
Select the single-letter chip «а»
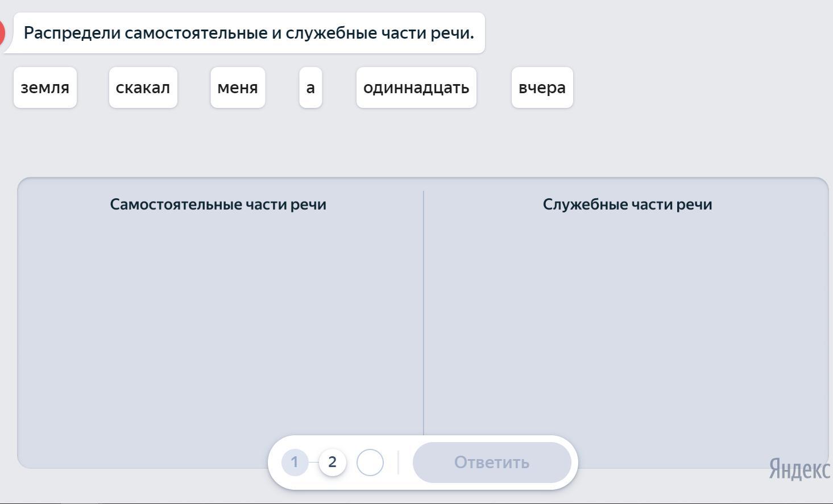point(310,88)
